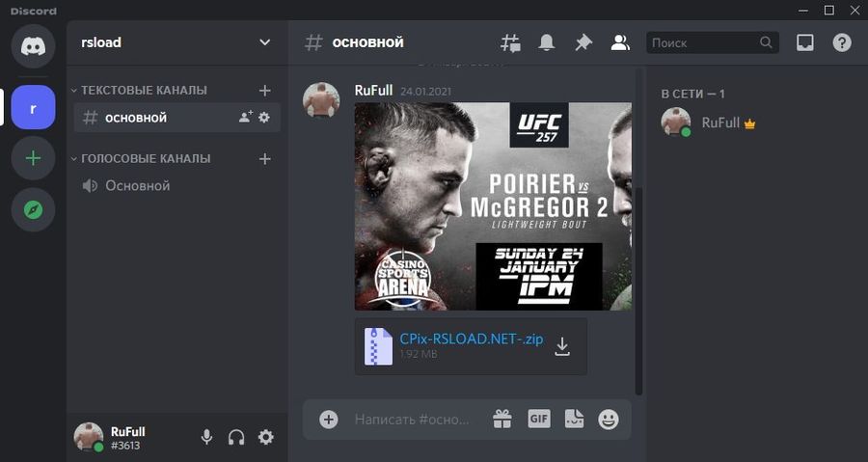Screen dimensions: 868x462
Task: Click the #3613 user tag
Action: 125,446
